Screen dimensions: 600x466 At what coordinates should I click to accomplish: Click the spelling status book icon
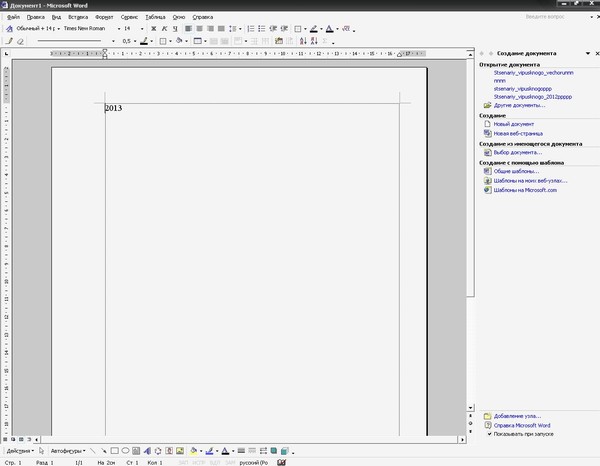281,463
